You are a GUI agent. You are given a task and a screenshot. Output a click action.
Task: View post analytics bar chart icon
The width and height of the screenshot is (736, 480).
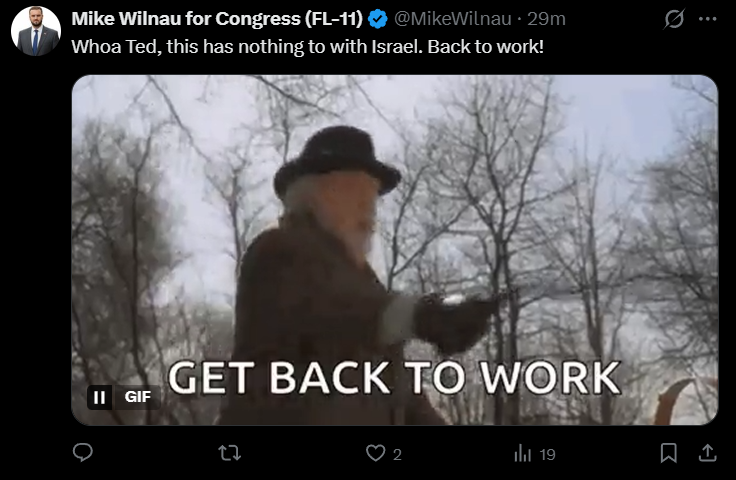click(x=522, y=454)
